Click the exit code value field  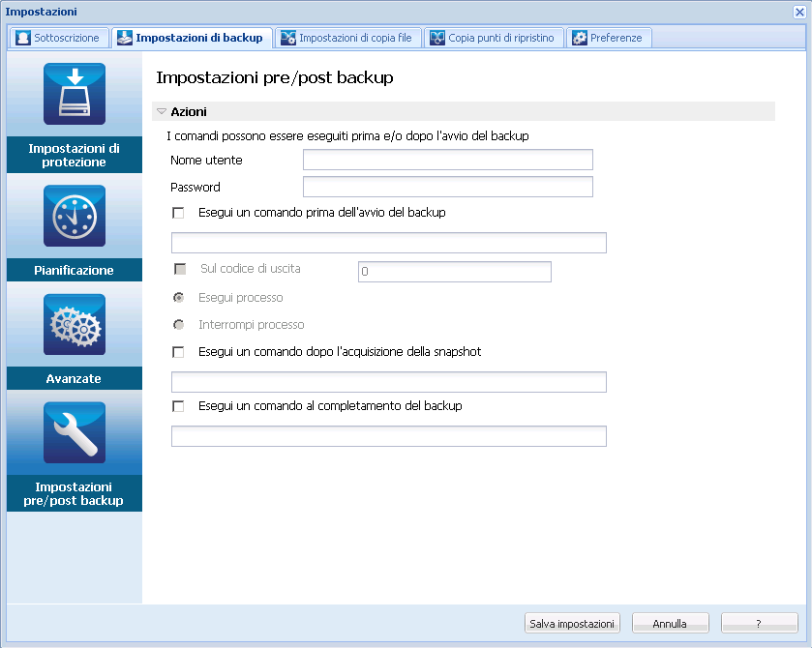[x=455, y=272]
